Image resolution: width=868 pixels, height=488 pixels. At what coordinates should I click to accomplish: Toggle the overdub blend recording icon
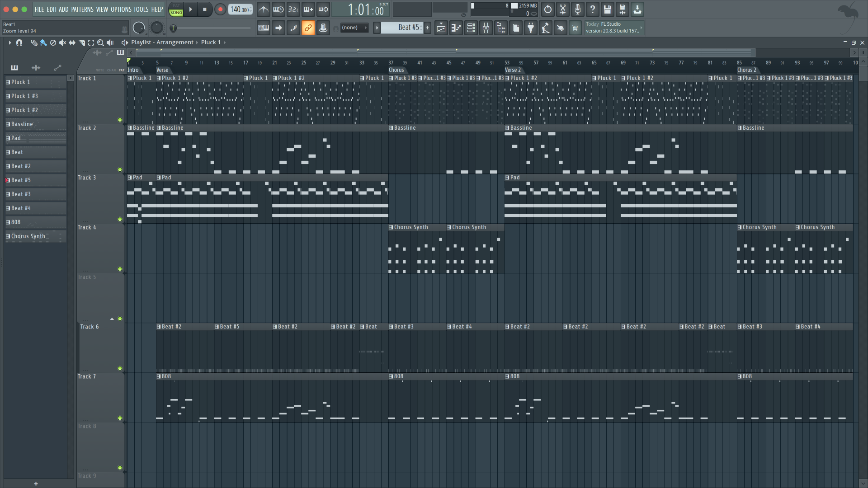308,9
